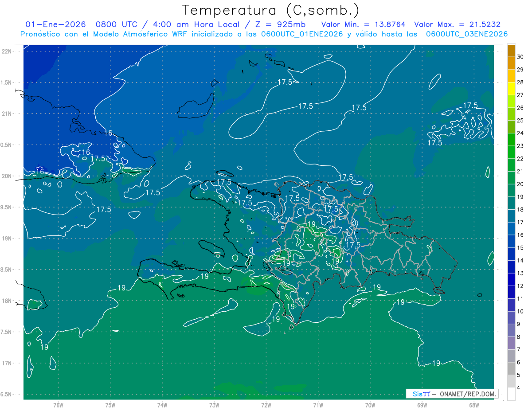The height and width of the screenshot is (411, 532).
Task: Click the 75W longitude axis label
Action: (x=110, y=405)
